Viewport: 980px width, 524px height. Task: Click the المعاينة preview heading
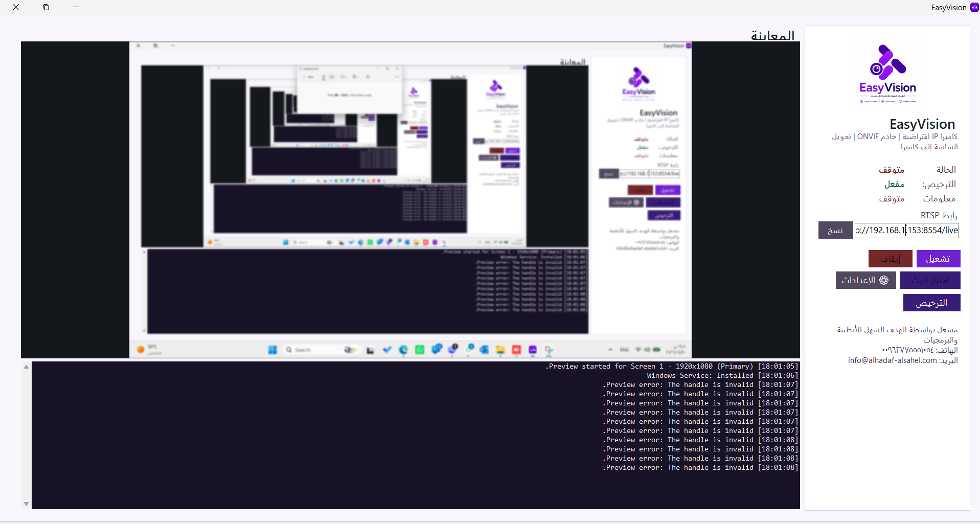click(x=772, y=35)
